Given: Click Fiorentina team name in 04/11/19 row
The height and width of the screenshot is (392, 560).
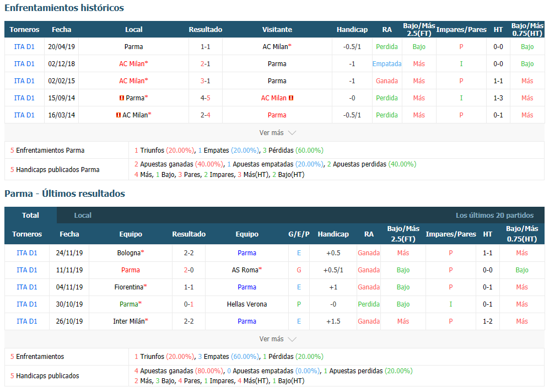Looking at the screenshot, I should point(129,287).
